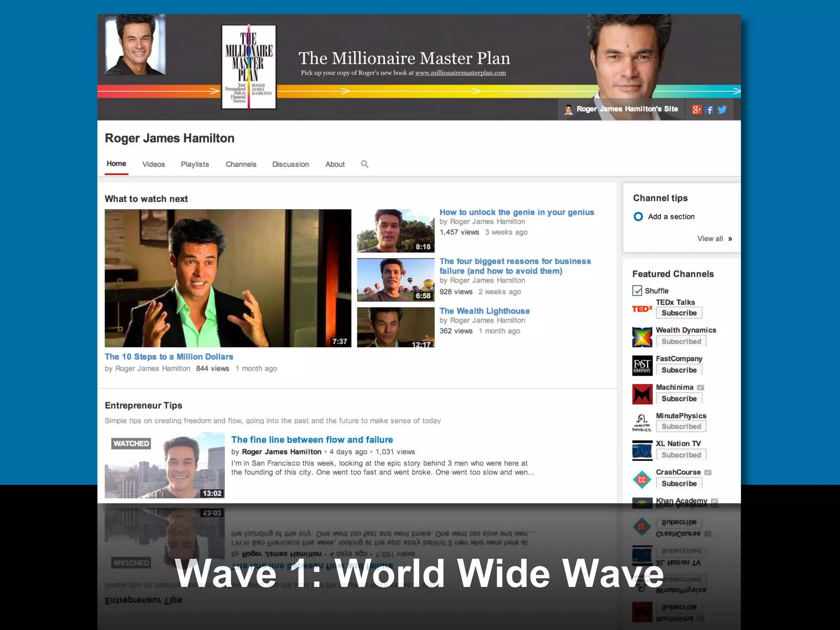Click the Khan Academy channel name

681,500
